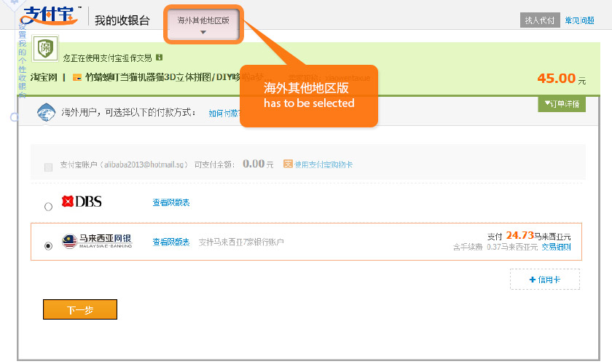This screenshot has height=364, width=612.
Task: Tick the Alipay account balance checkbox
Action: point(49,167)
